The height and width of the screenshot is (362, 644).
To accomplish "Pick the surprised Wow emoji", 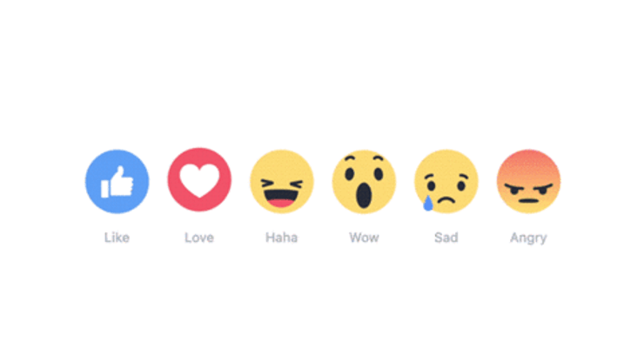I will [x=364, y=181].
